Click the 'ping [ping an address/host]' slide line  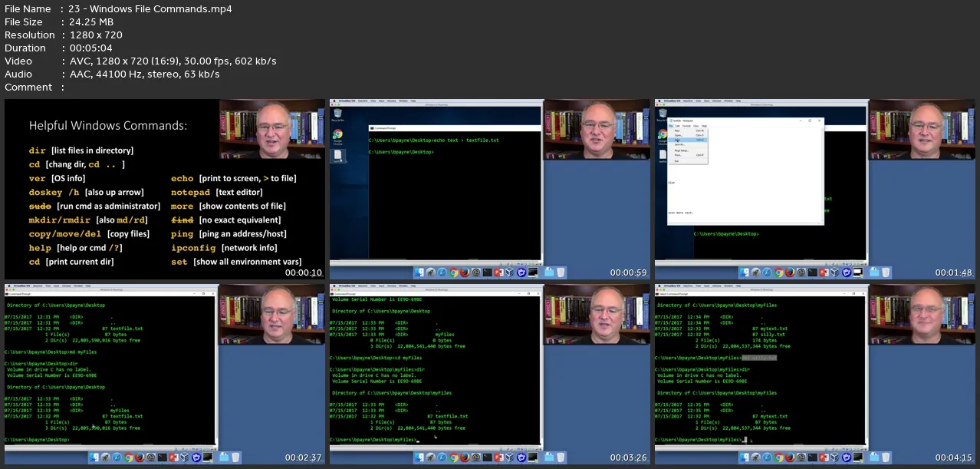coord(229,233)
